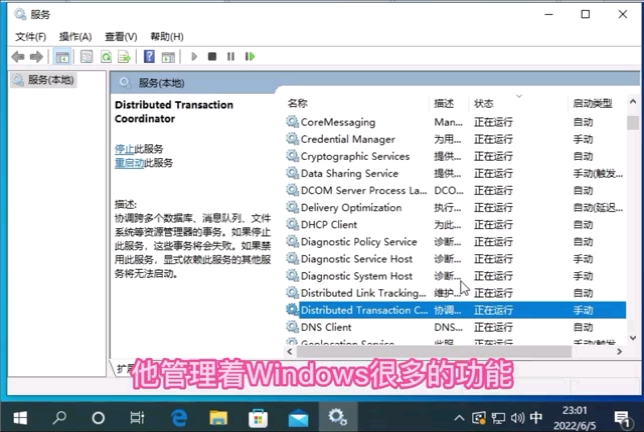Sort by the 描述 column header
This screenshot has width=644, height=432.
click(444, 103)
